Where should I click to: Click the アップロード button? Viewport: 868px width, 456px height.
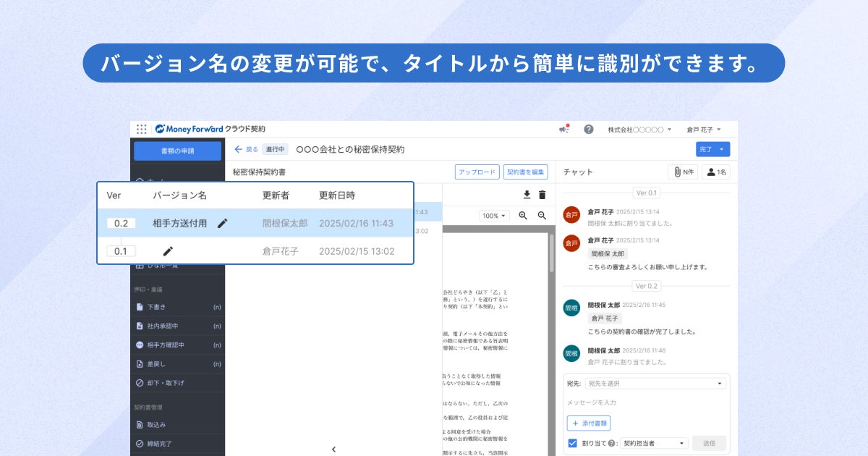(477, 172)
